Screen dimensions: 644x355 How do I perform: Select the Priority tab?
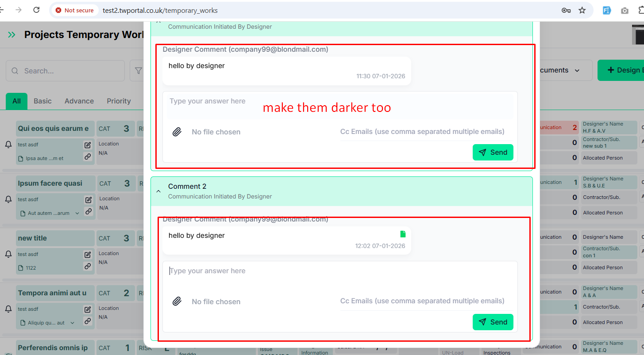pyautogui.click(x=119, y=101)
